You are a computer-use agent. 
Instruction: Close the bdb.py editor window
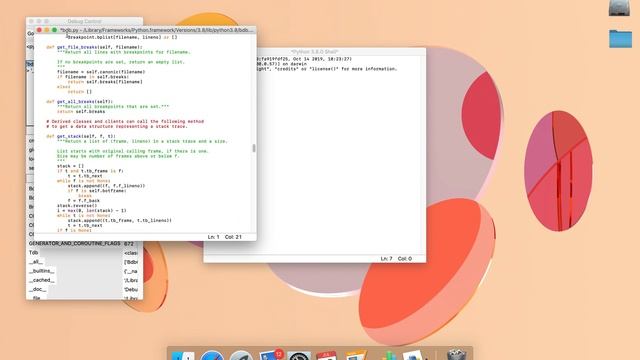pos(39,30)
